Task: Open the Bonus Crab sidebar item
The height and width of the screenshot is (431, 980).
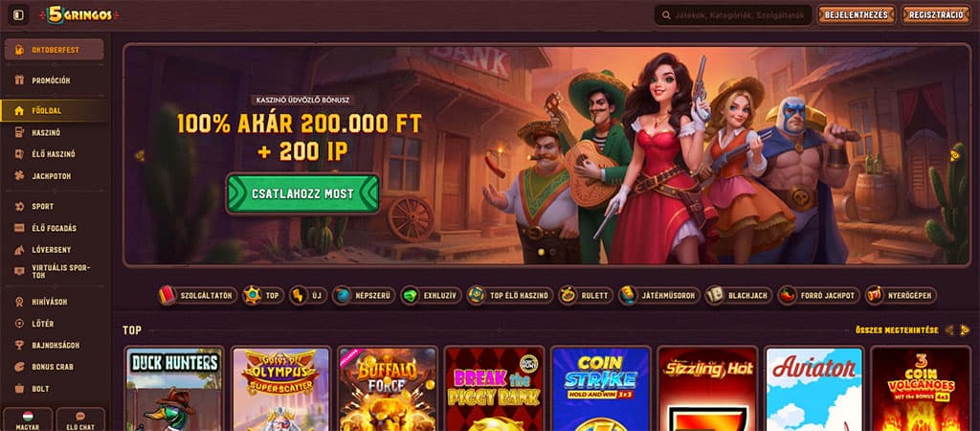Action: [54, 367]
